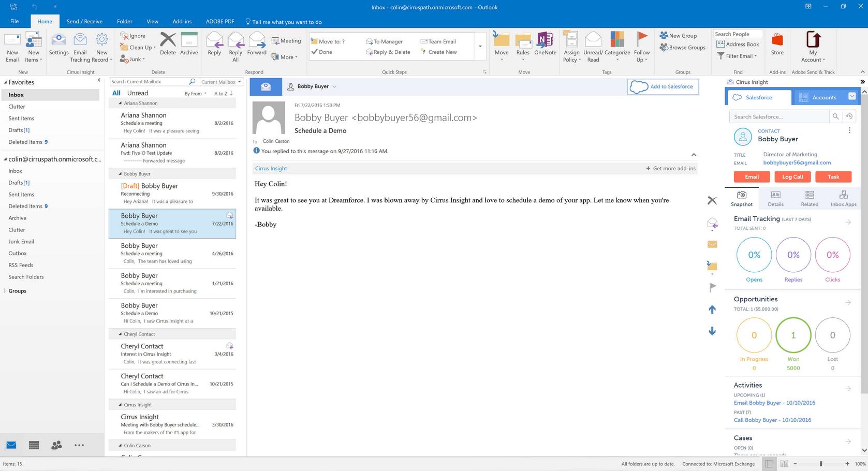This screenshot has height=471, width=868.
Task: Toggle Unread/Read status
Action: 593,47
